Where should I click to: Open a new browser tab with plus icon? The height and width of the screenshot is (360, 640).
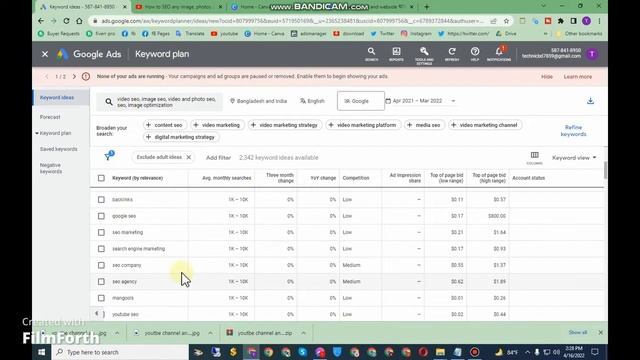427,7
